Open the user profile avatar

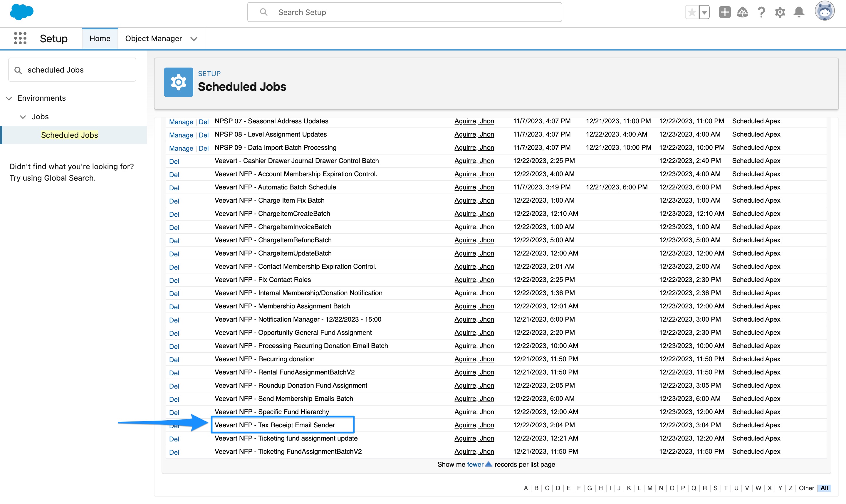click(825, 11)
